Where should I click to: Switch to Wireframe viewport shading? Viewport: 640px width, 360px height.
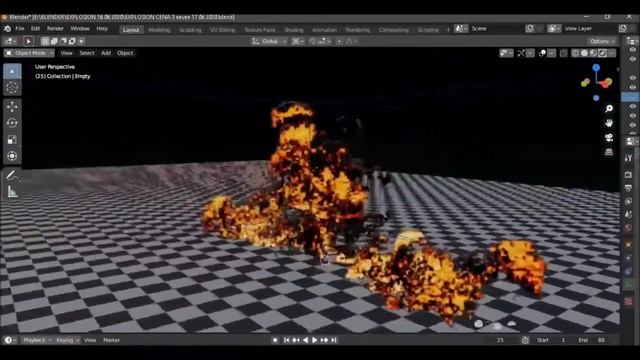coord(576,53)
